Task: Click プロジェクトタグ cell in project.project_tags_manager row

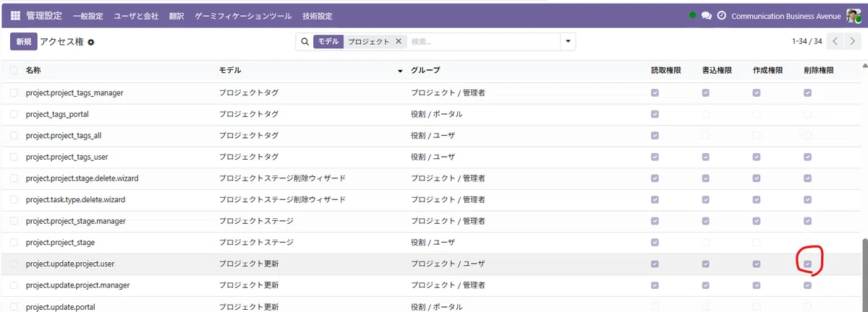Action: coord(249,92)
